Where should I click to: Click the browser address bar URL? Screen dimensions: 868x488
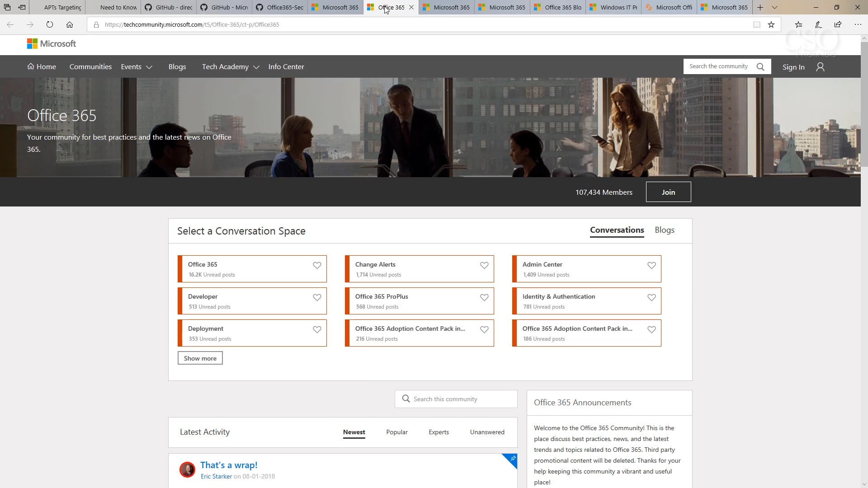click(x=192, y=24)
